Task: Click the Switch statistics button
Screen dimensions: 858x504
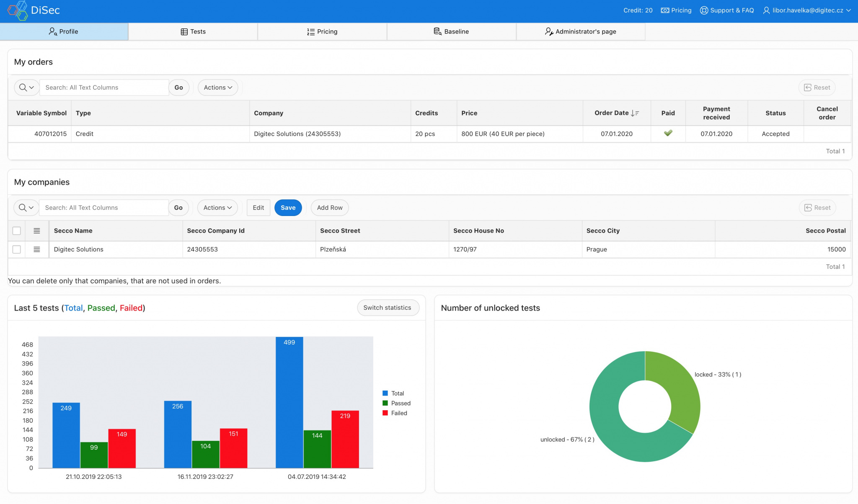Action: click(387, 308)
